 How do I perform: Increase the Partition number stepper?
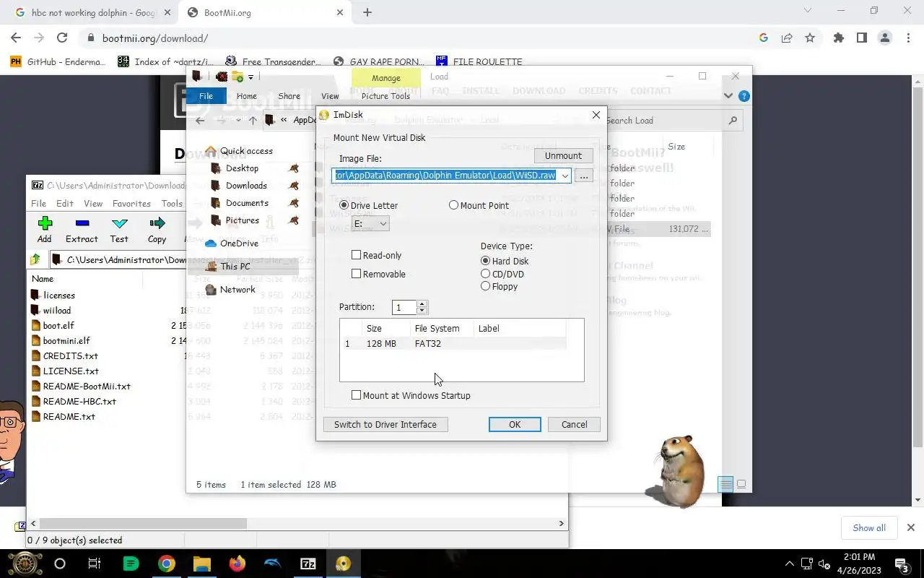(x=422, y=303)
